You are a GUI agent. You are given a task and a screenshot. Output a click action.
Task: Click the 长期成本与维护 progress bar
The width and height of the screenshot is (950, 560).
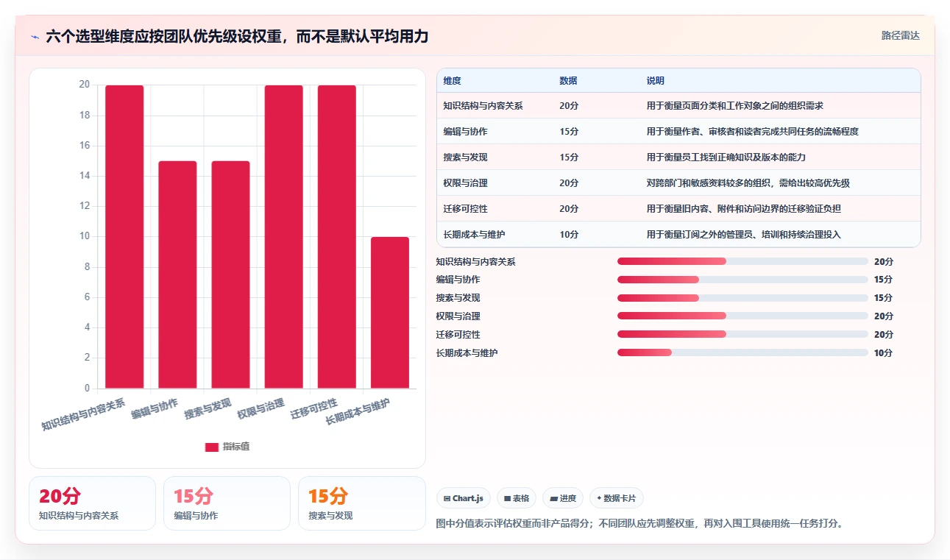pyautogui.click(x=742, y=352)
